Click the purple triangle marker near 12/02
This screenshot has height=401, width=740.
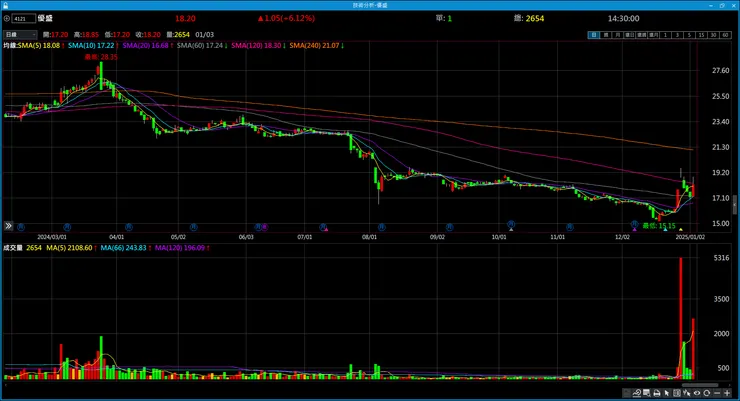[x=634, y=229]
